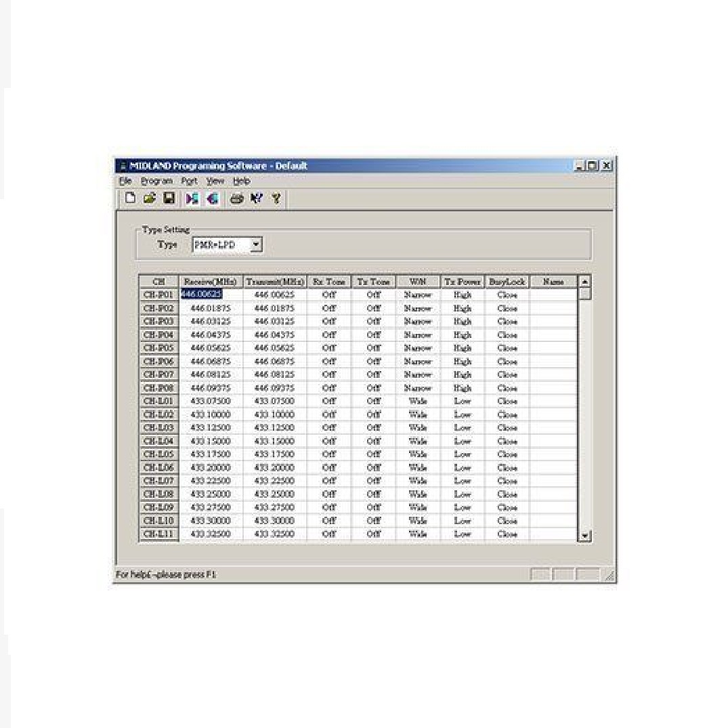The width and height of the screenshot is (728, 728).
Task: Click transmit frequency 446.06875 in CH-P06 row
Action: pyautogui.click(x=274, y=361)
